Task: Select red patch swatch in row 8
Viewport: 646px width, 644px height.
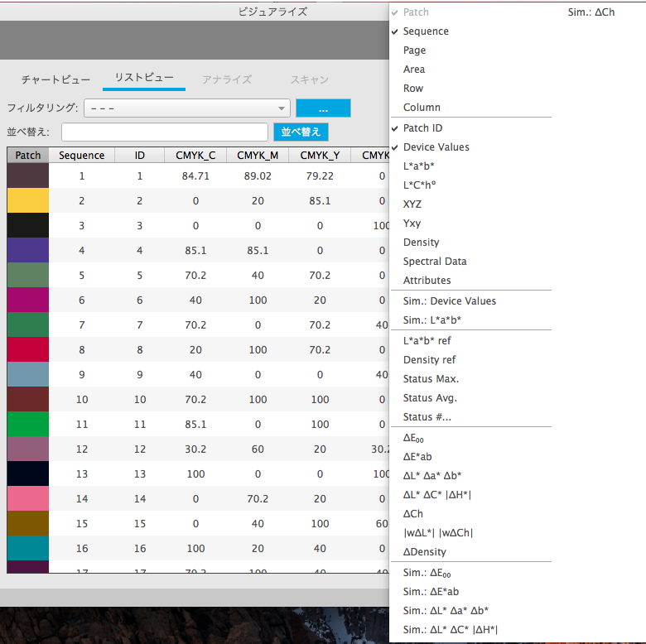Action: pos(28,349)
